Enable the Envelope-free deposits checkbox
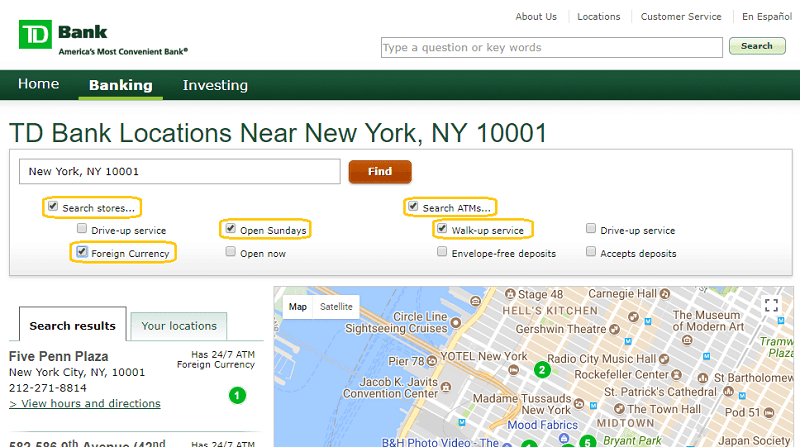 coord(442,252)
